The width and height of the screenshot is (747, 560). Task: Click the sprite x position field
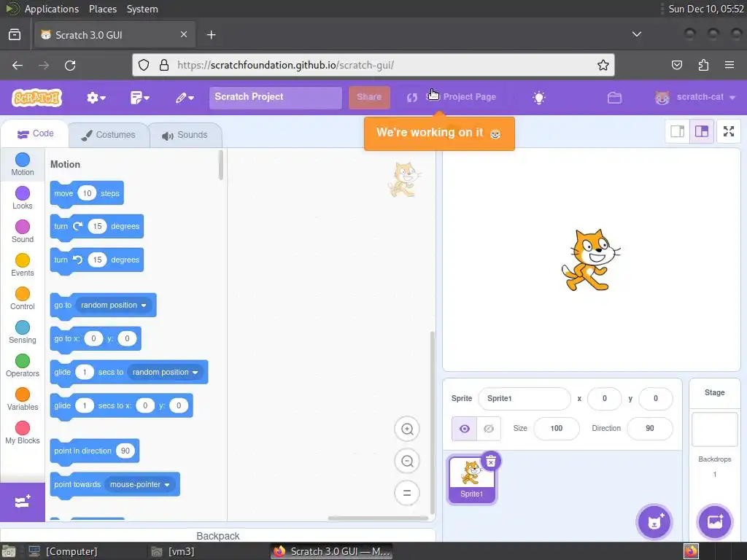click(x=605, y=399)
